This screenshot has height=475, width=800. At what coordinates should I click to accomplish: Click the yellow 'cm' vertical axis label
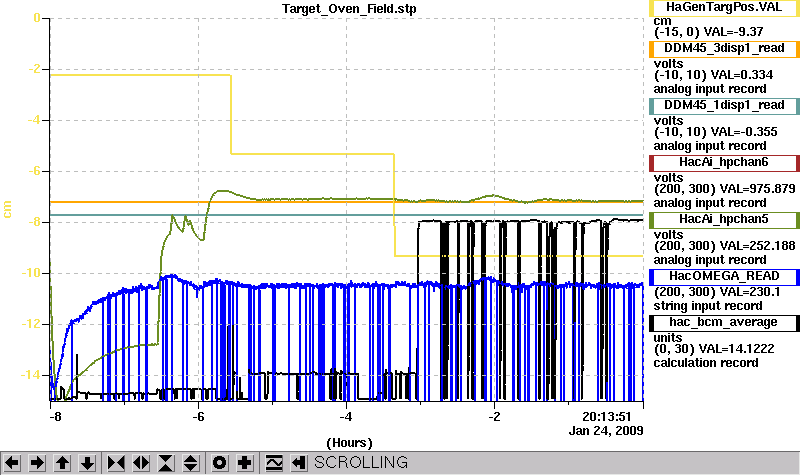click(x=7, y=209)
